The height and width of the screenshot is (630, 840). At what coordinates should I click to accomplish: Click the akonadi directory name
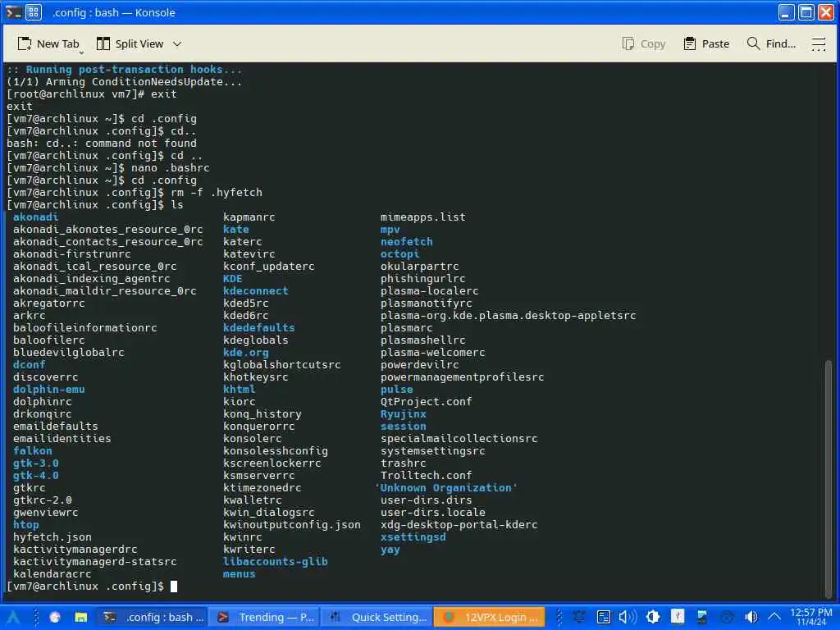click(35, 217)
